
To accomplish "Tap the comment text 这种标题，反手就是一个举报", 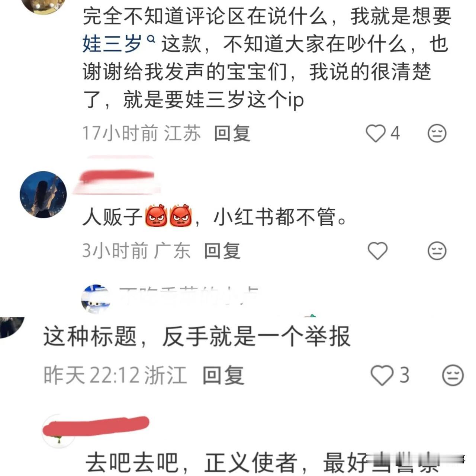I will point(197,336).
